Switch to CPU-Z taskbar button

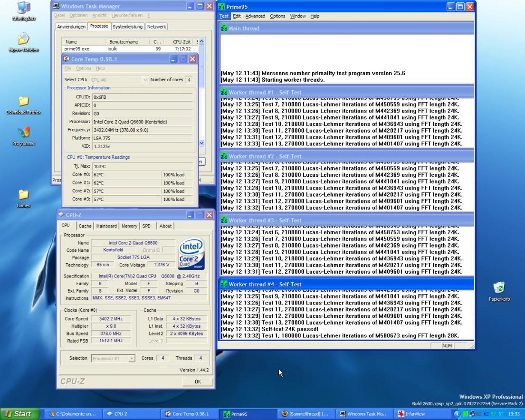coord(131,414)
